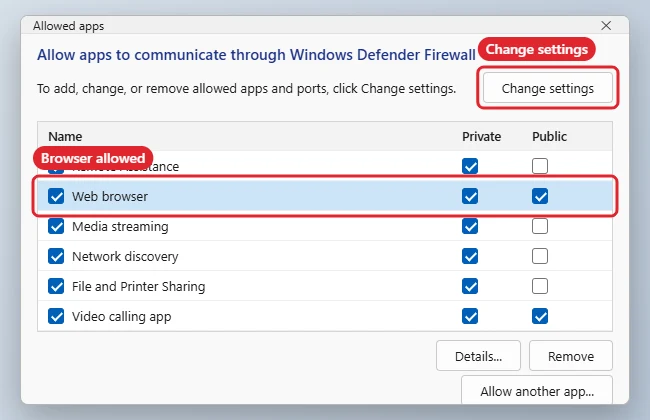The height and width of the screenshot is (420, 650).
Task: Toggle Video calling app Private checkbox
Action: pos(470,316)
